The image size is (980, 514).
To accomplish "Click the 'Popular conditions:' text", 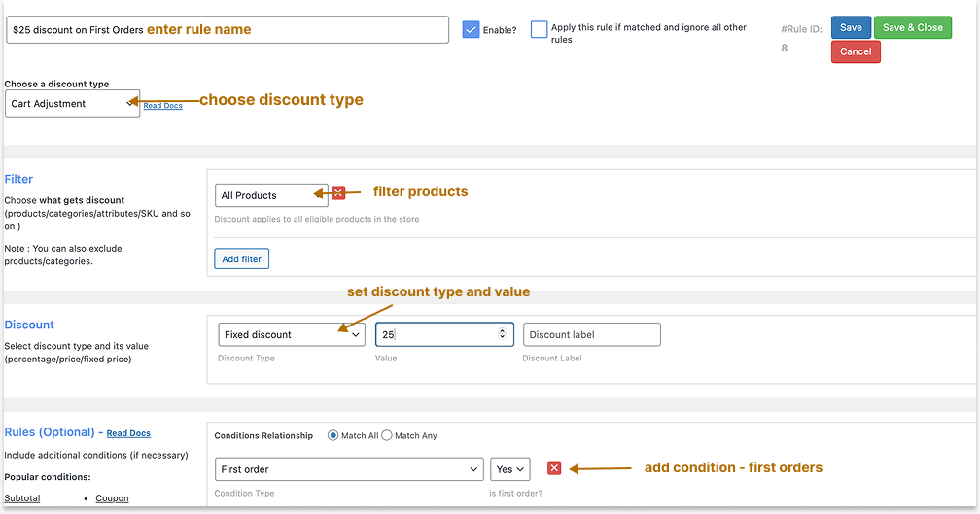I will point(48,477).
